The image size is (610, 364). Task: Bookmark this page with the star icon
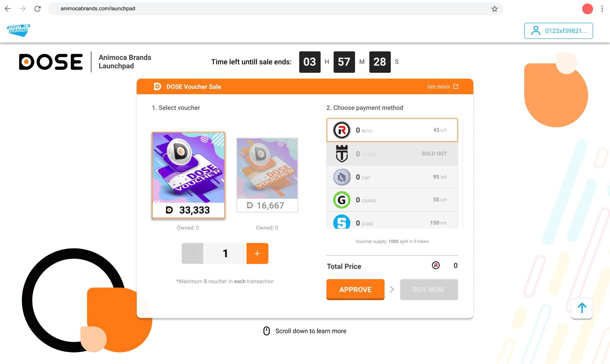pos(494,9)
